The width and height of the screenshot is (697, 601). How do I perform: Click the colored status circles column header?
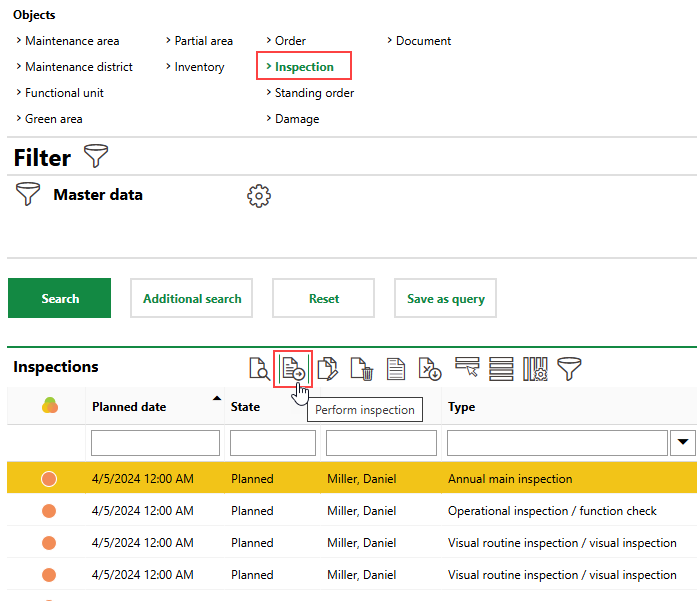[x=49, y=406]
